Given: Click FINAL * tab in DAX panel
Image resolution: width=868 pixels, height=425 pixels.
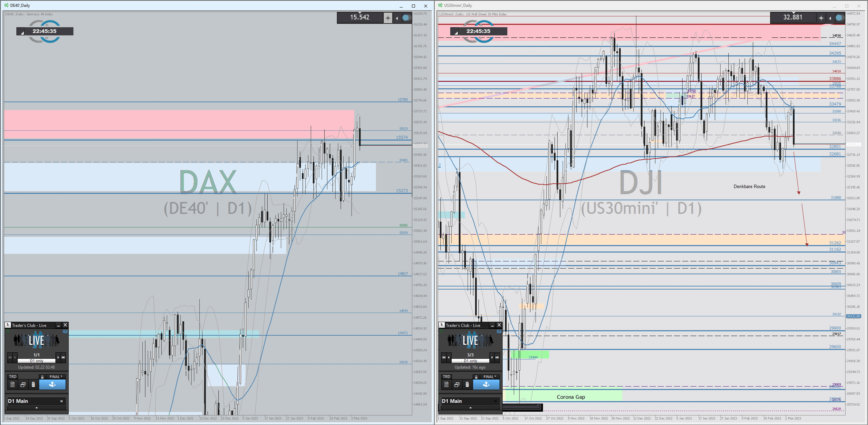Looking at the screenshot, I should [x=56, y=377].
